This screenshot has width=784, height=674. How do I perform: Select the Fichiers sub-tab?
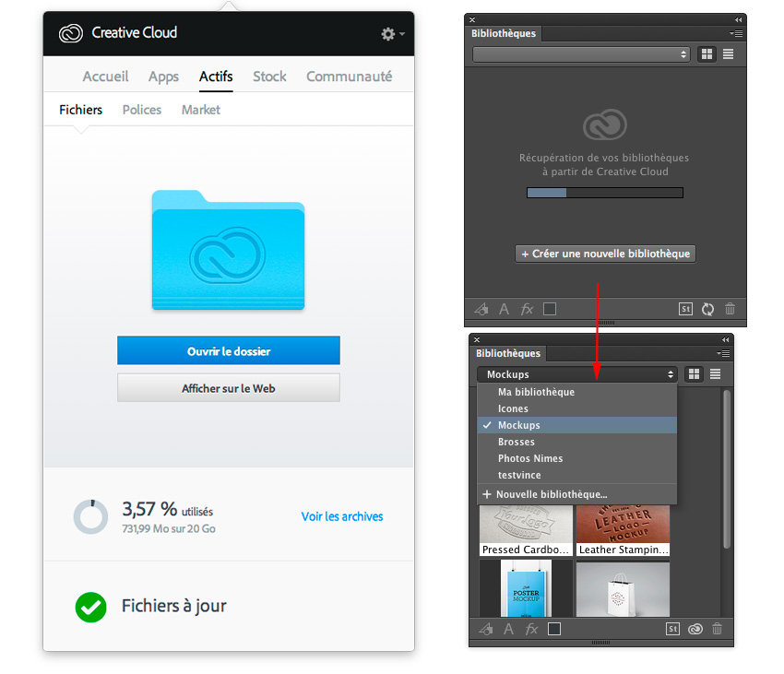[x=80, y=110]
